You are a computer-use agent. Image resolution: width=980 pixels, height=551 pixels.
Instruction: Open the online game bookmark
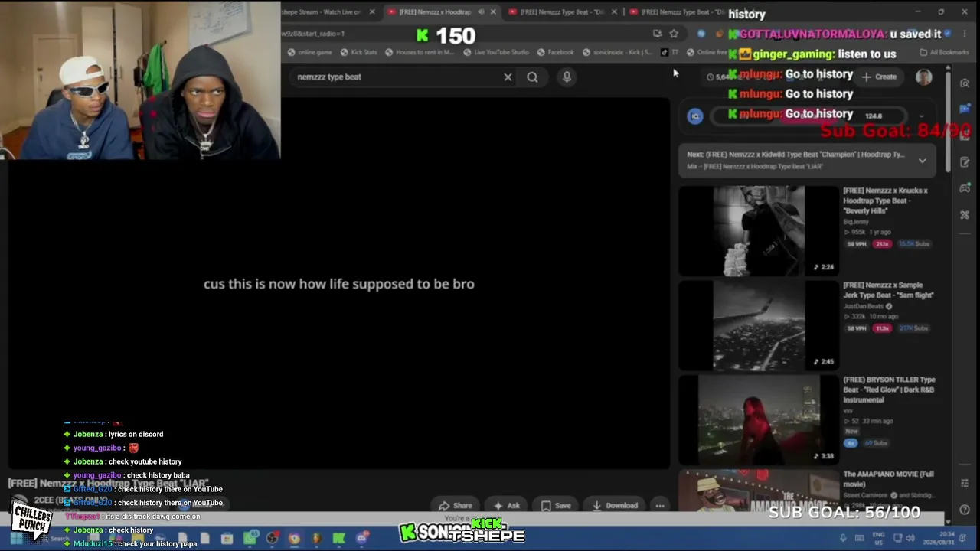click(x=309, y=52)
